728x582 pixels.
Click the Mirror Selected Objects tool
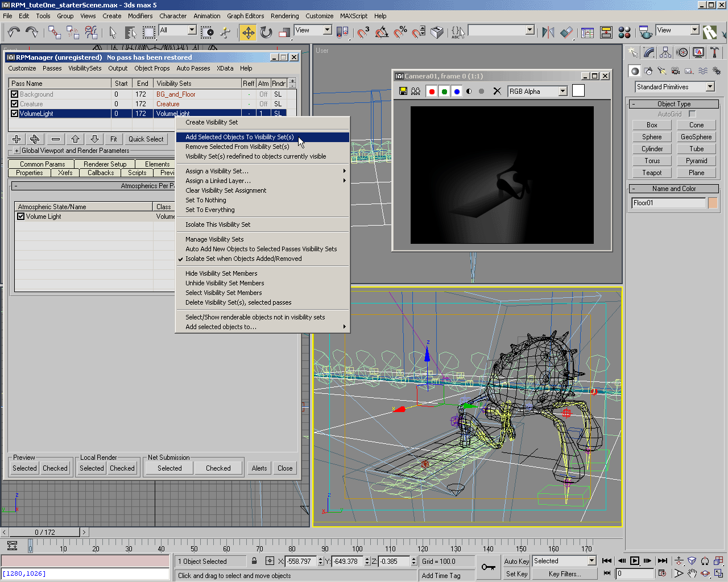click(x=548, y=32)
